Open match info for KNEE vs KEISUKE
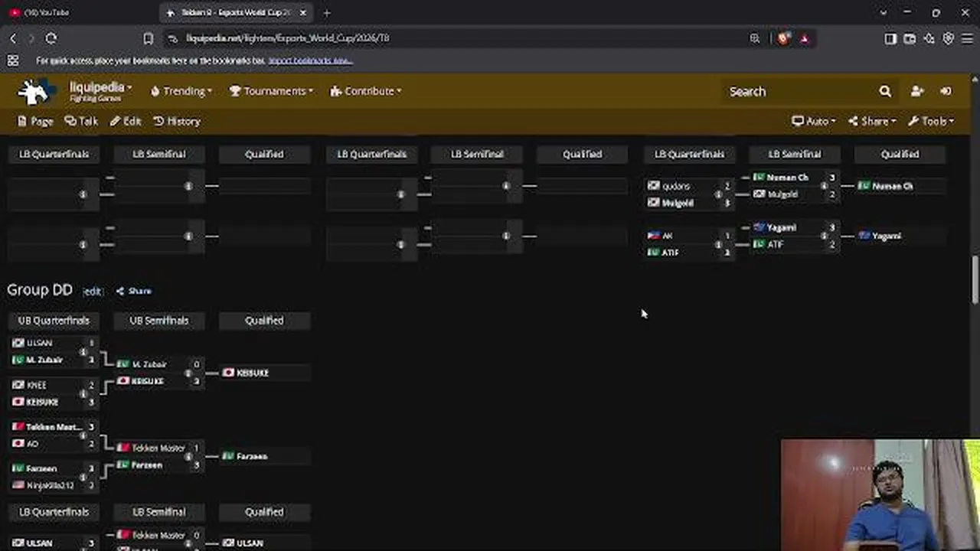This screenshot has width=980, height=551. [x=83, y=393]
